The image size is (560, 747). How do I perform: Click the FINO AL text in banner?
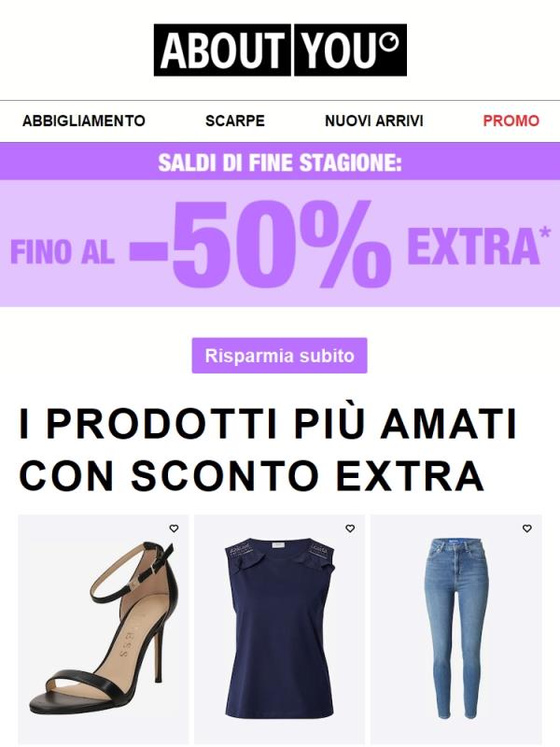(63, 251)
